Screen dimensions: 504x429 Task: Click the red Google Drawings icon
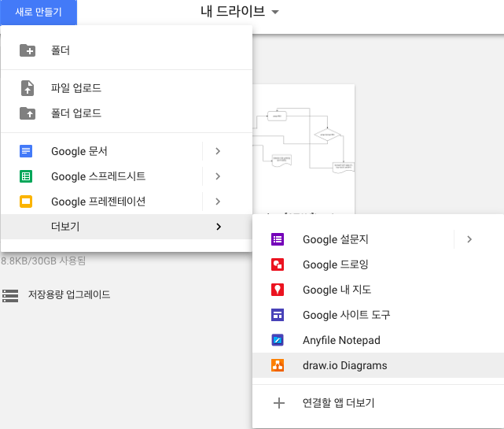point(278,264)
